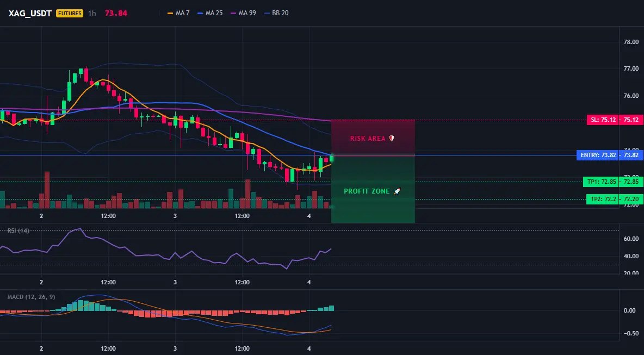The image size is (644, 355).
Task: Click the XAG_USDT symbol name
Action: (x=30, y=13)
